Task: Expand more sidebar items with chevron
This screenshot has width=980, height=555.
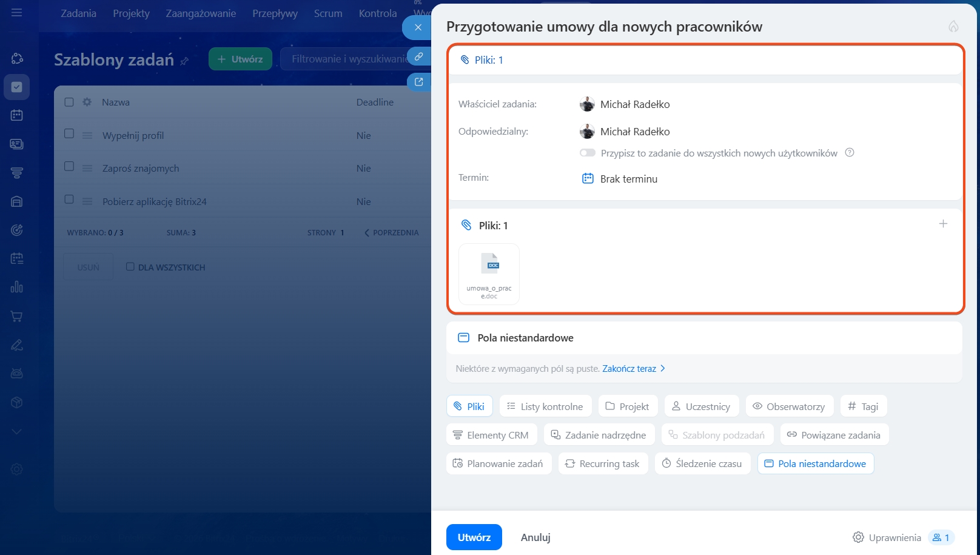Action: click(17, 431)
